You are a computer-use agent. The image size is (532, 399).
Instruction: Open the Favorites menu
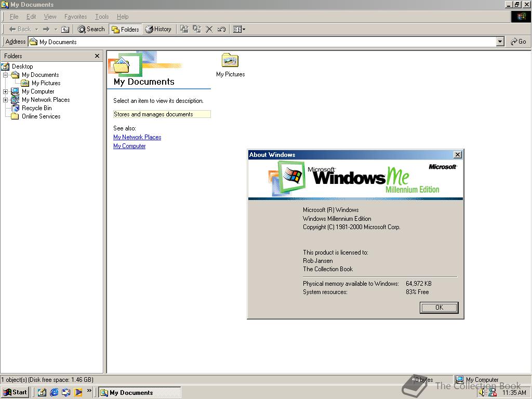pos(75,17)
